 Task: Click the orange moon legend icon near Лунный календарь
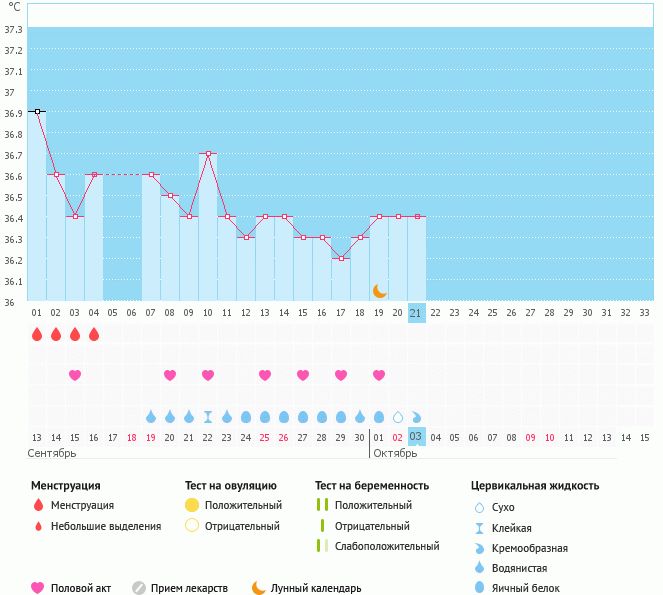(x=258, y=588)
